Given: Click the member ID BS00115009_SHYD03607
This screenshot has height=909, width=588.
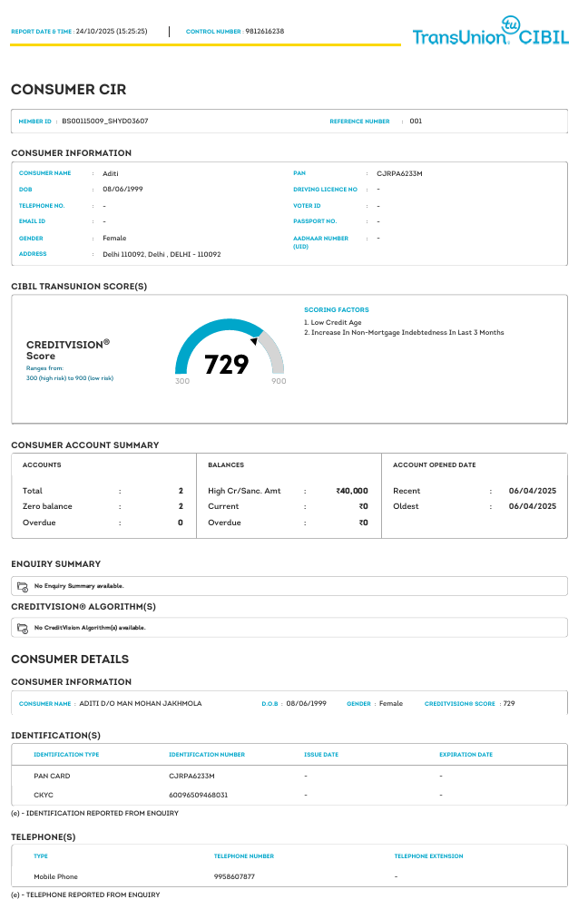Looking at the screenshot, I should (105, 122).
